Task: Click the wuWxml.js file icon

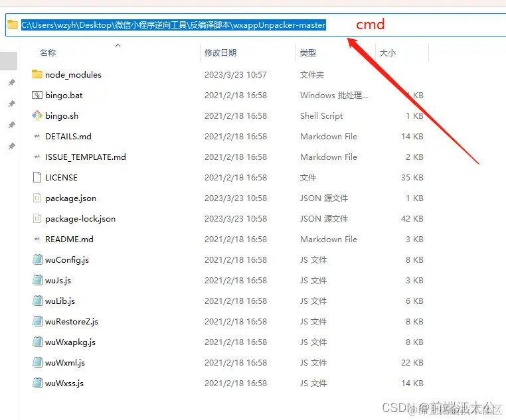Action: point(37,363)
